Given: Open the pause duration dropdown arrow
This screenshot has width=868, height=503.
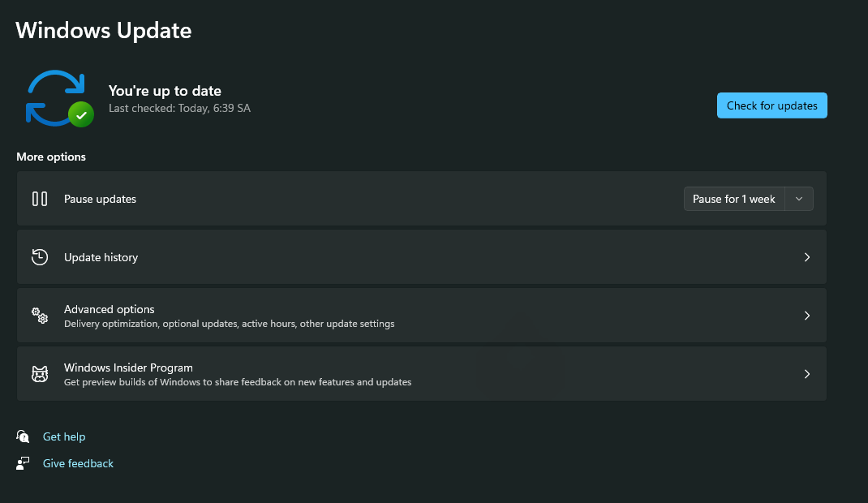Looking at the screenshot, I should tap(799, 199).
